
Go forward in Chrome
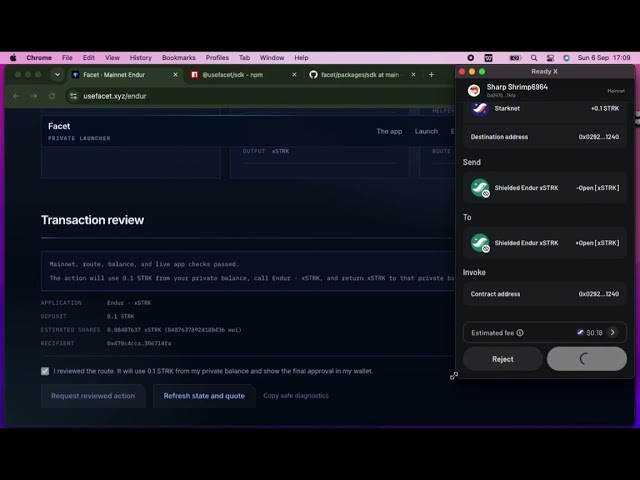click(x=34, y=96)
